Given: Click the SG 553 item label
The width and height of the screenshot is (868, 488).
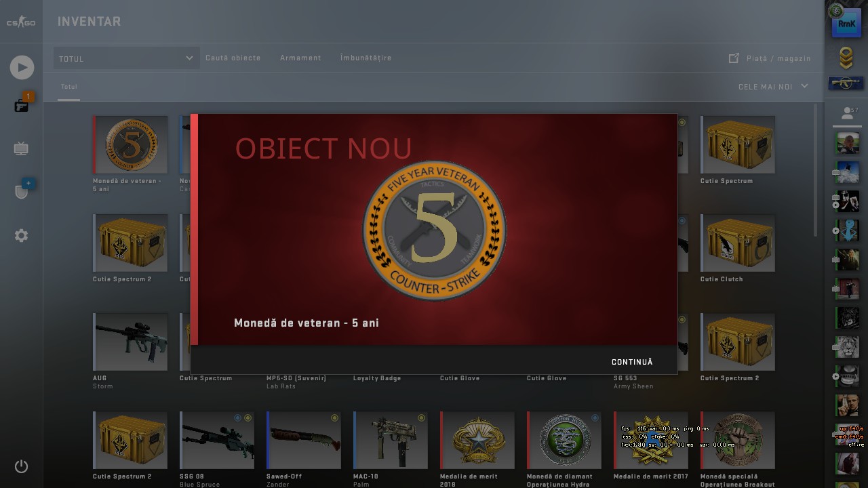Looking at the screenshot, I should (625, 378).
